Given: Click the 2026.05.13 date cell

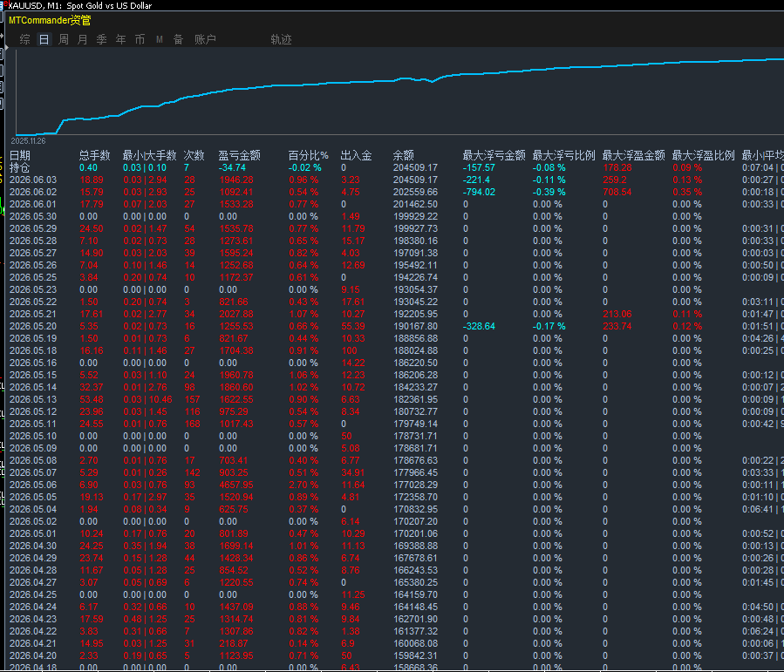Looking at the screenshot, I should pyautogui.click(x=33, y=400).
